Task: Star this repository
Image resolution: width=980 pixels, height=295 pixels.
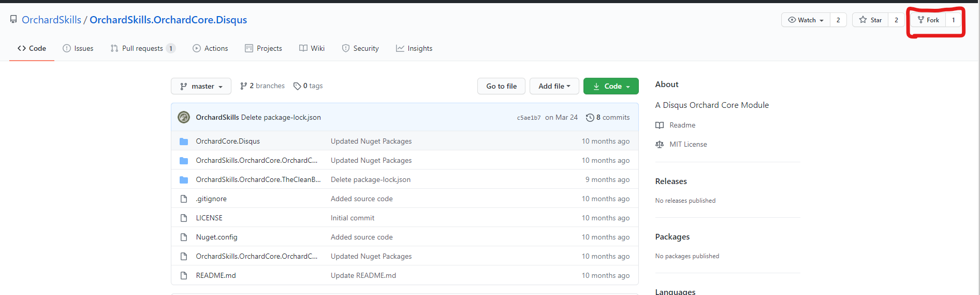Action: pyautogui.click(x=870, y=20)
